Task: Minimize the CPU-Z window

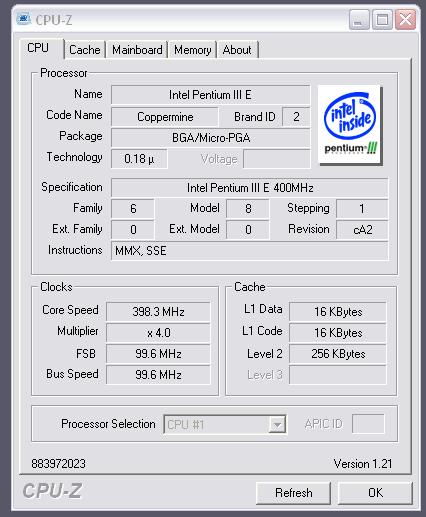Action: click(359, 20)
